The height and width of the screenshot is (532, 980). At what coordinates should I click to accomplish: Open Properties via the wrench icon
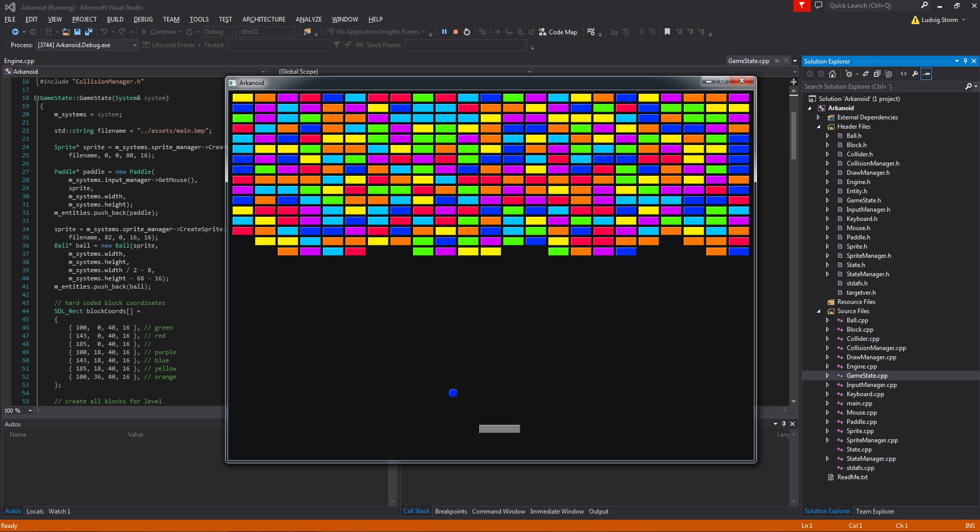915,74
